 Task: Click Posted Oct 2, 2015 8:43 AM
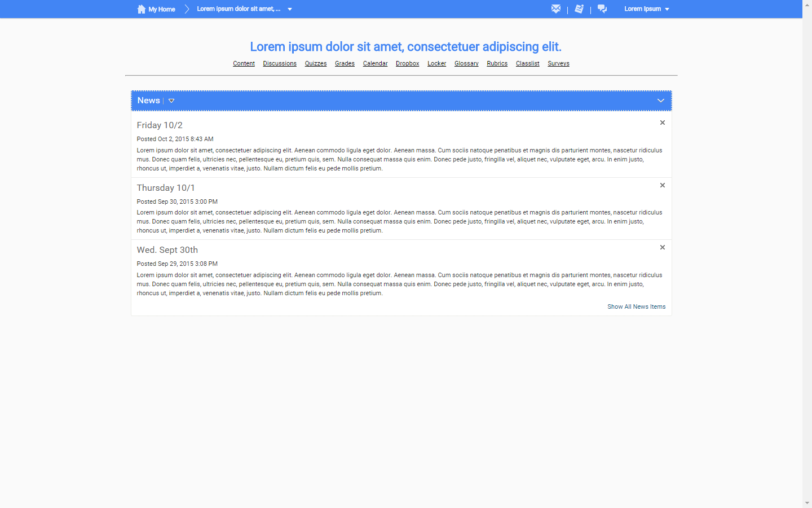point(175,139)
